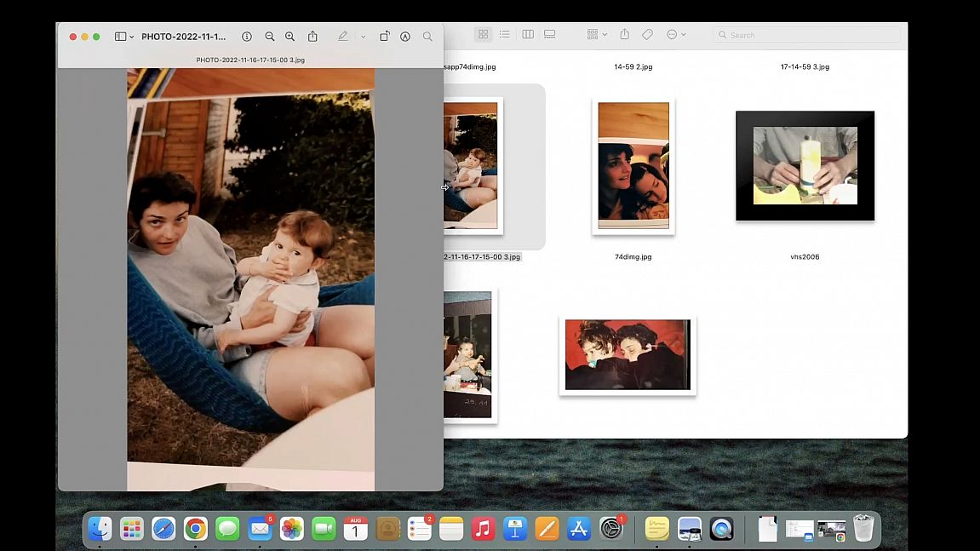Open the Finder more actions ellipsis menu
This screenshot has width=980, height=551.
(676, 35)
